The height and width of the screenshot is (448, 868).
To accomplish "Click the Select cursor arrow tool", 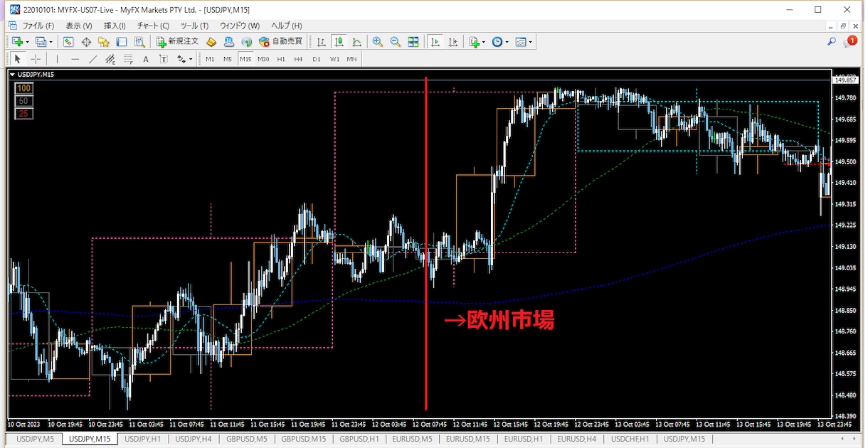I will point(18,59).
